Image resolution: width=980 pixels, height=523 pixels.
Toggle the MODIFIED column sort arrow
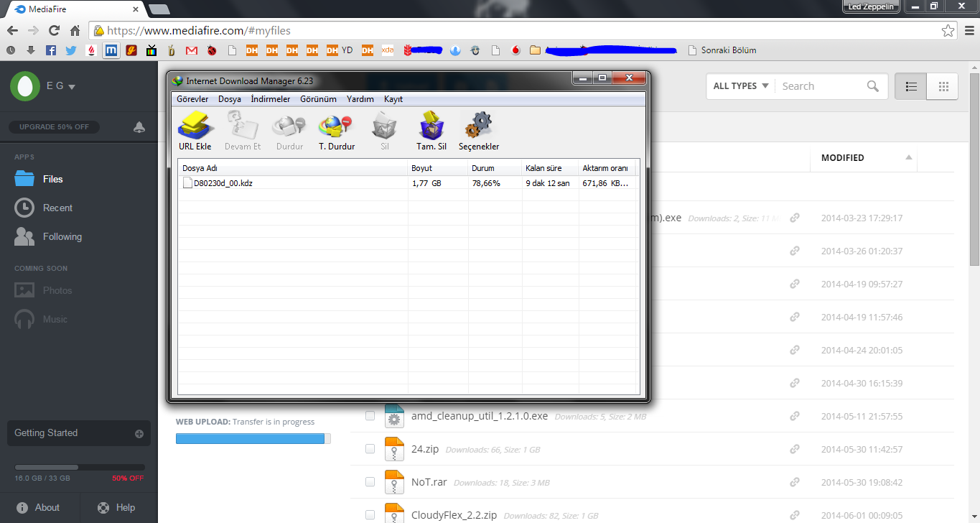point(909,157)
